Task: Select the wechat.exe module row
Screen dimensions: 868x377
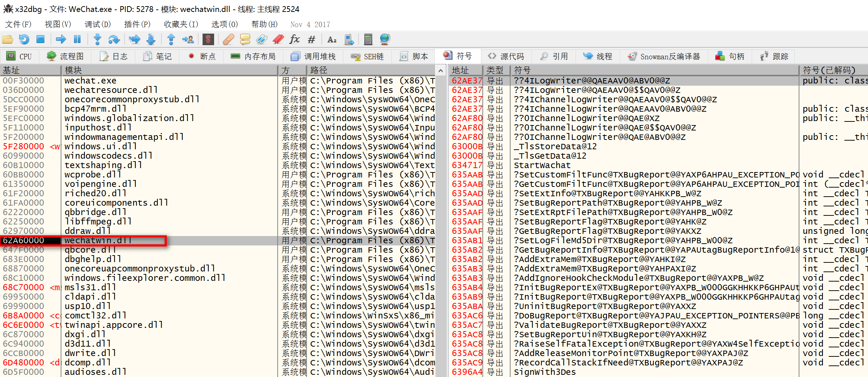Action: pos(218,81)
